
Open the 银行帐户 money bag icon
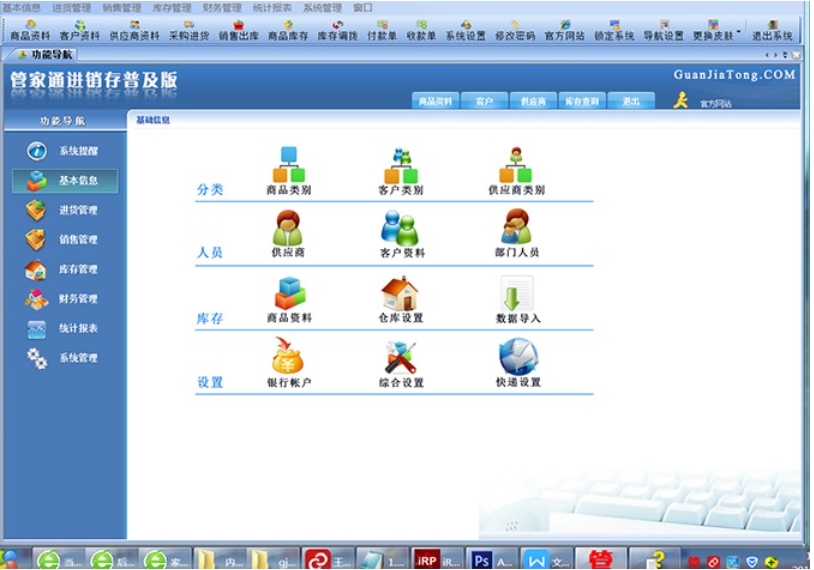pyautogui.click(x=289, y=363)
